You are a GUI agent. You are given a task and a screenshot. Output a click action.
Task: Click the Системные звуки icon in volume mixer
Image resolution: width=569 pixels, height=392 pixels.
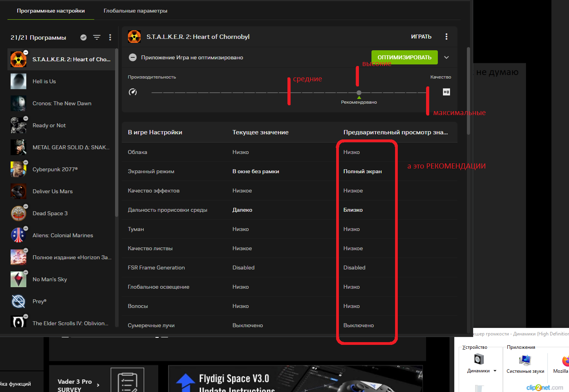point(525,360)
